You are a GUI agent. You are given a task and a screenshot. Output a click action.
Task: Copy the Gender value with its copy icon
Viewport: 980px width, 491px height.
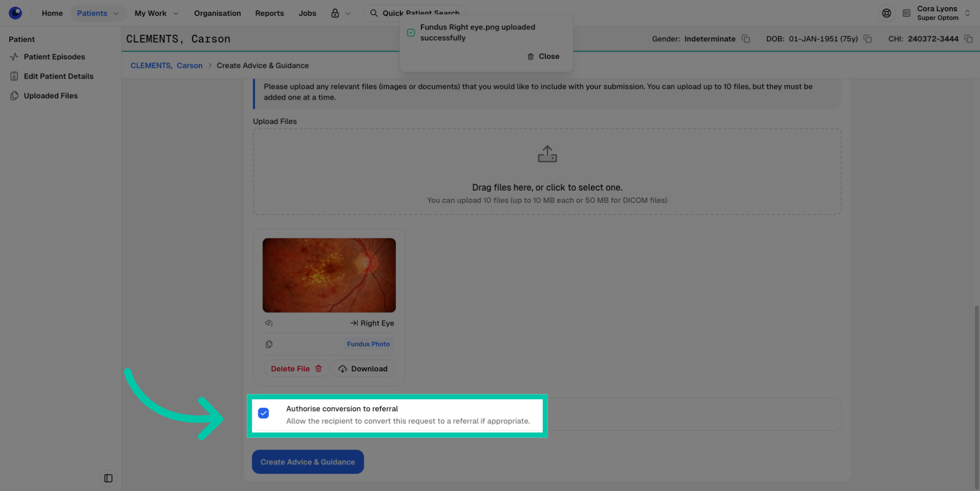point(746,39)
